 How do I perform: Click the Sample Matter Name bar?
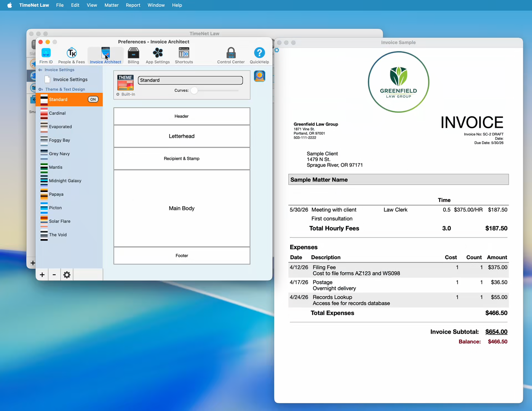[x=398, y=180]
